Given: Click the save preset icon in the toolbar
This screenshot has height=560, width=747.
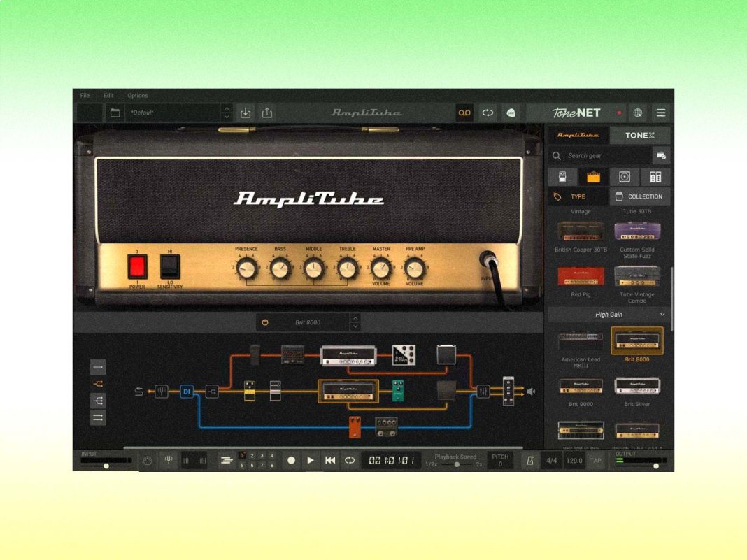Looking at the screenshot, I should pos(245,113).
